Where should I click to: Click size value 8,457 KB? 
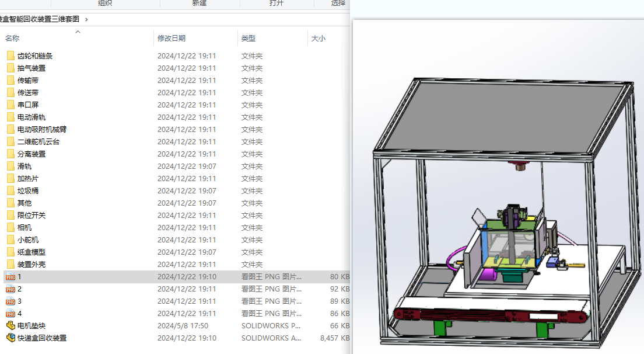335,338
